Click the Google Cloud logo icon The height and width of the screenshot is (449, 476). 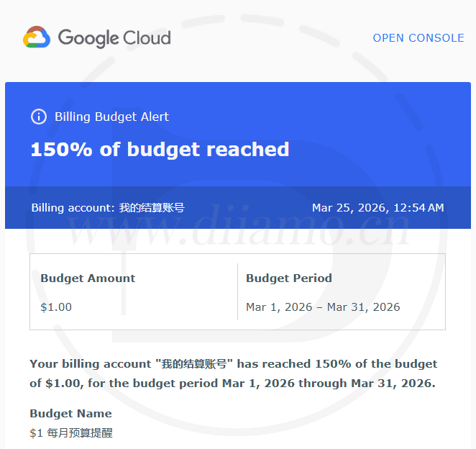(36, 37)
